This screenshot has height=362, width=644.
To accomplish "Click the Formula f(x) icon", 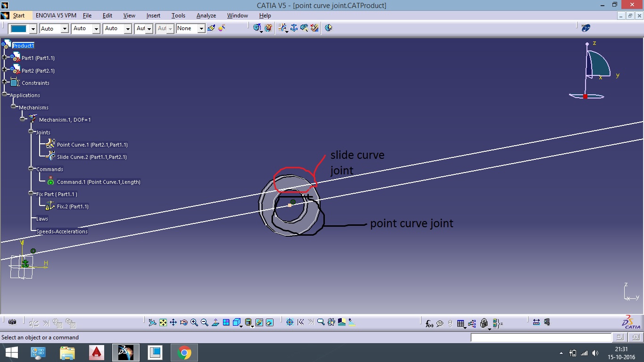I will [x=429, y=323].
